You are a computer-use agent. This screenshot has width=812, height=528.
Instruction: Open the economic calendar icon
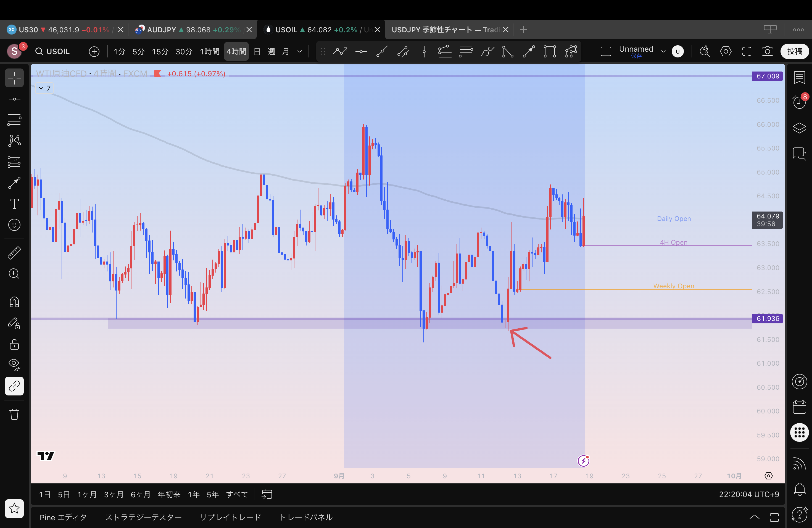[x=799, y=407]
